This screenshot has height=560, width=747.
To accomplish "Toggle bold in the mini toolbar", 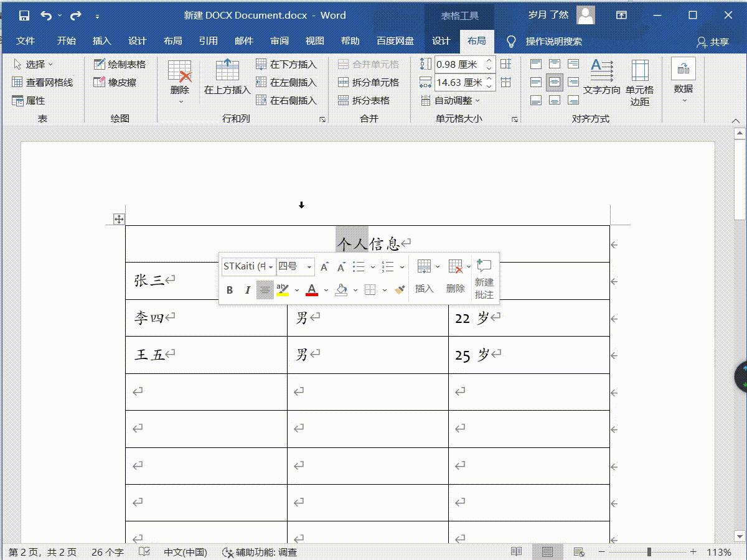I will coord(229,289).
